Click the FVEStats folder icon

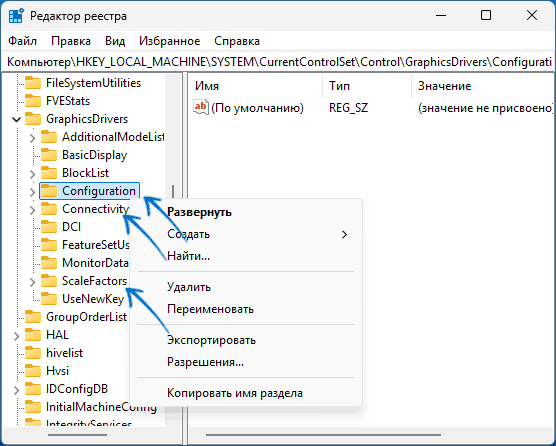click(33, 101)
